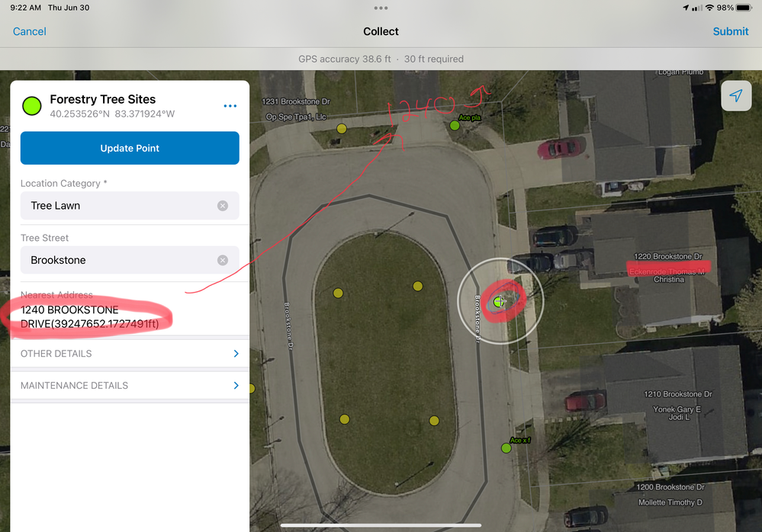Expand the MAINTENANCE DETAILS section

pyautogui.click(x=130, y=386)
